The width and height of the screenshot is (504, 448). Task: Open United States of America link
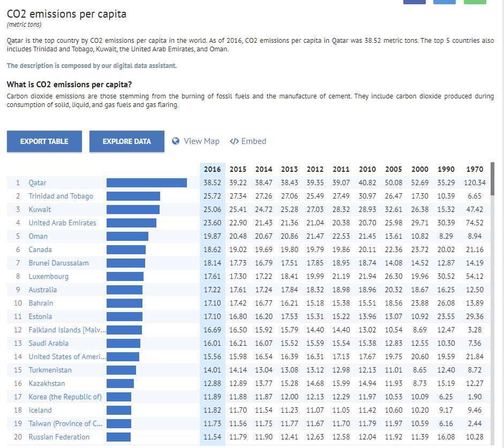point(67,357)
